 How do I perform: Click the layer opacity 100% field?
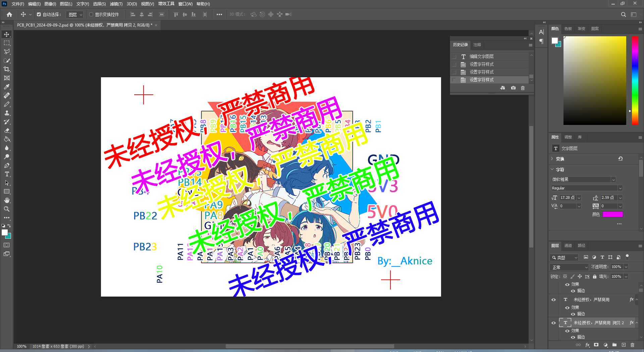616,267
